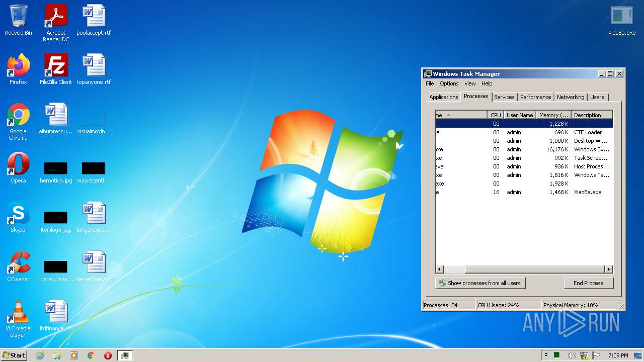The image size is (644, 362).
Task: Click the End Process button
Action: [588, 283]
